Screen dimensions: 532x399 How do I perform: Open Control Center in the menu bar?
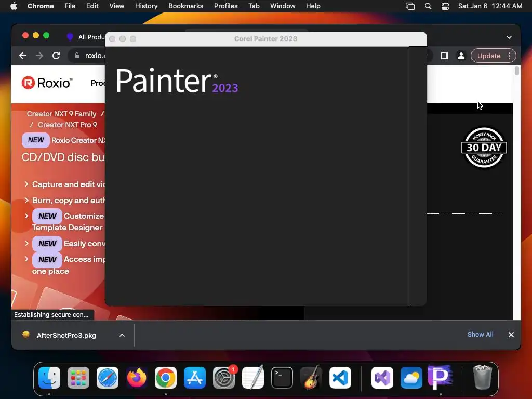[x=445, y=6]
